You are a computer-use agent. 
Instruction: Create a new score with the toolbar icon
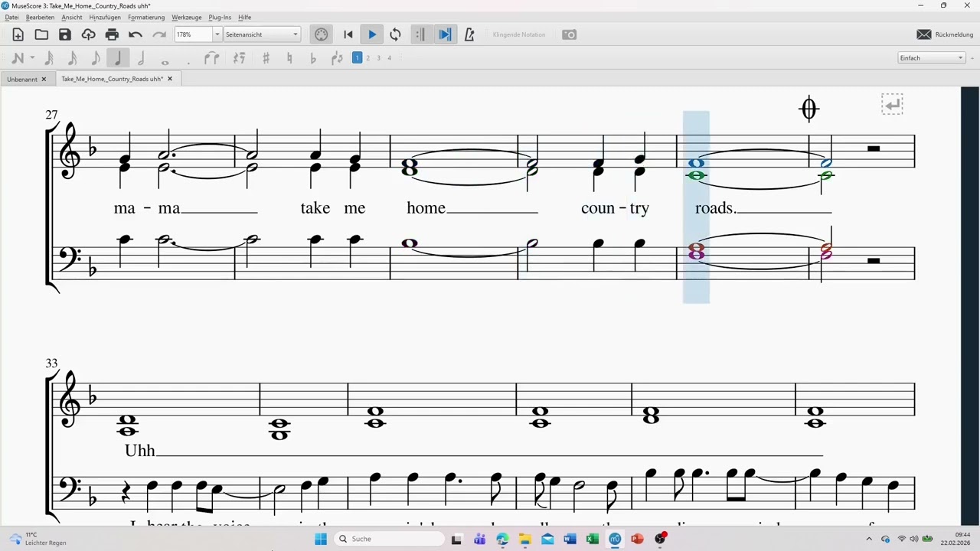click(18, 34)
